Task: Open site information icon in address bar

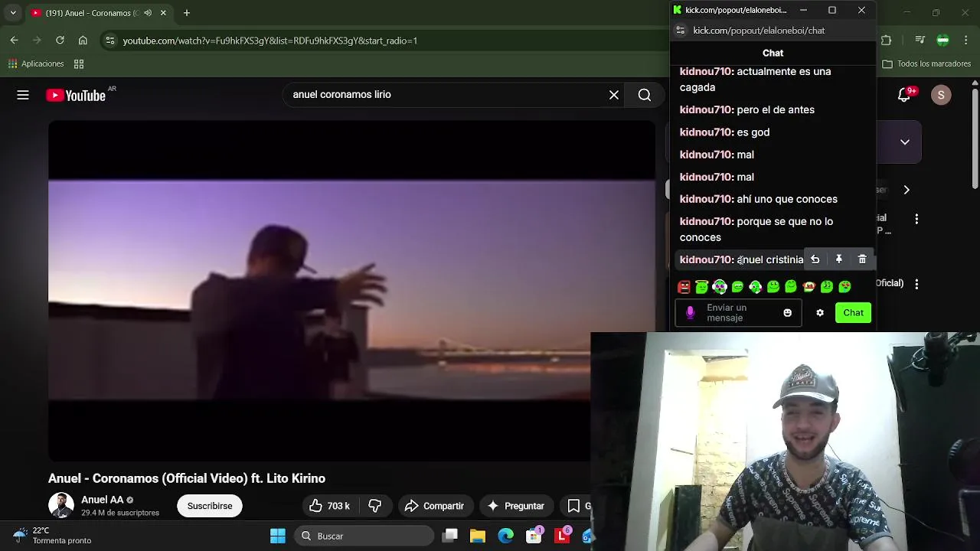Action: pyautogui.click(x=110, y=41)
